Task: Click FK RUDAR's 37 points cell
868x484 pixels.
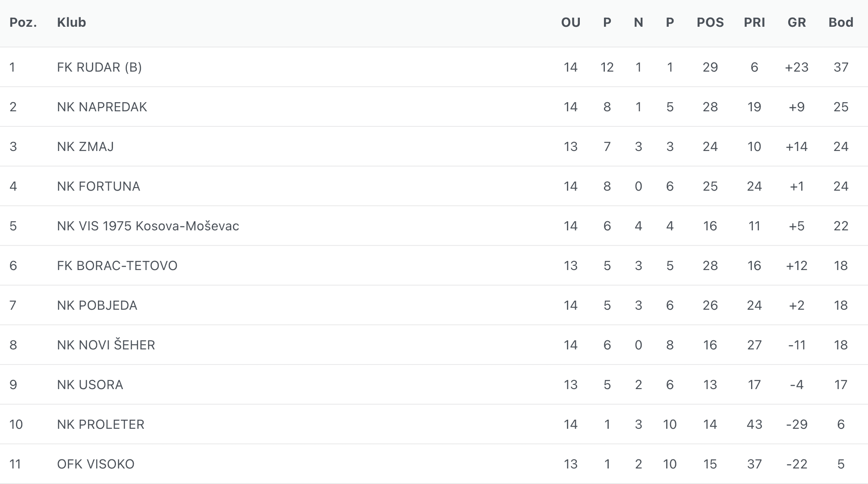Action: 841,67
